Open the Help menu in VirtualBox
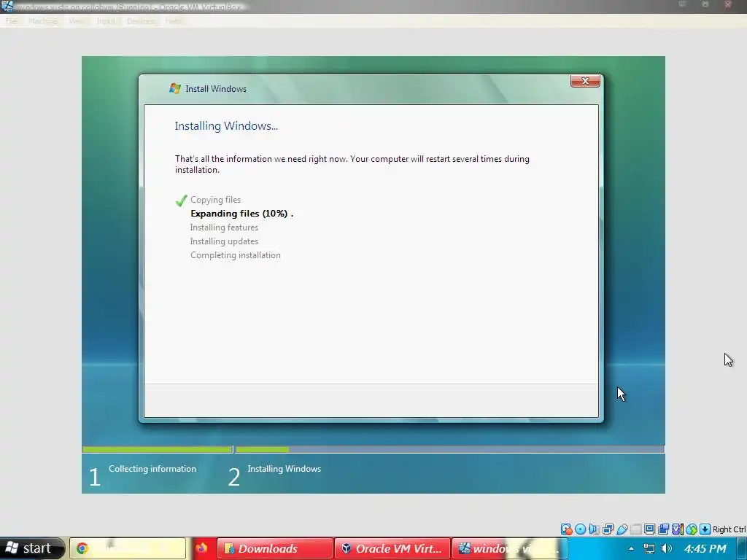The height and width of the screenshot is (560, 747). click(x=174, y=21)
